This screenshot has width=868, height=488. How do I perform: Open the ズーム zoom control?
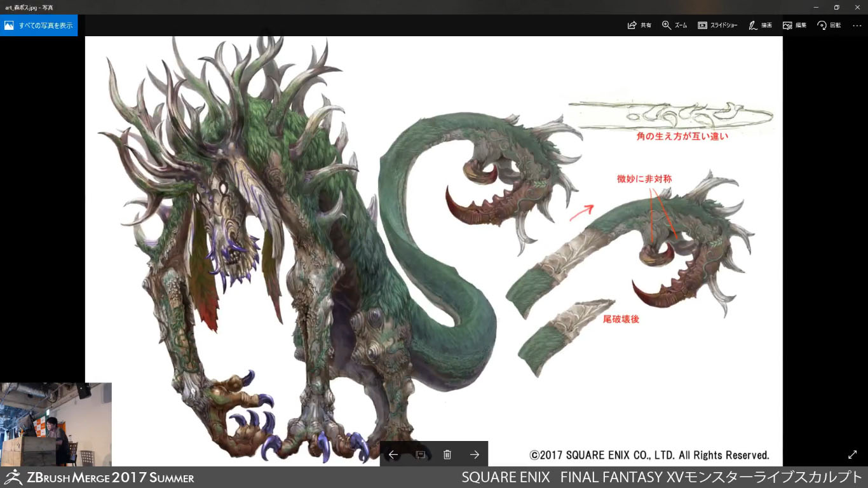(674, 25)
